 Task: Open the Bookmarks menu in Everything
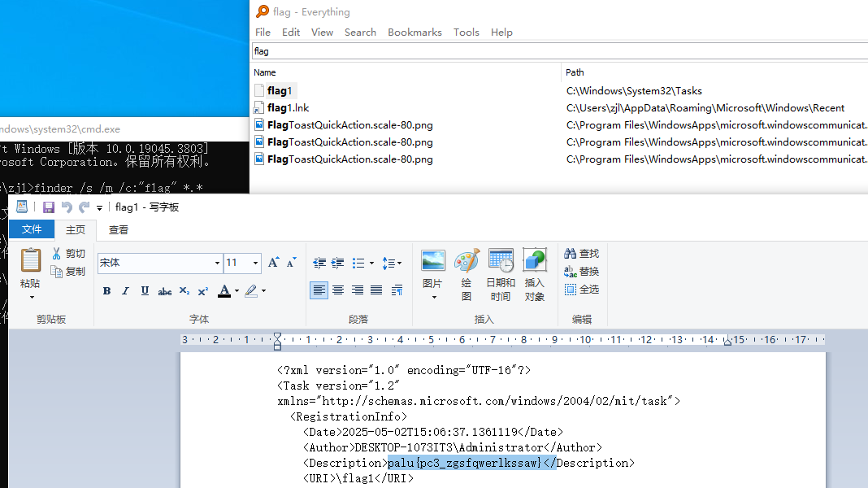click(x=414, y=33)
